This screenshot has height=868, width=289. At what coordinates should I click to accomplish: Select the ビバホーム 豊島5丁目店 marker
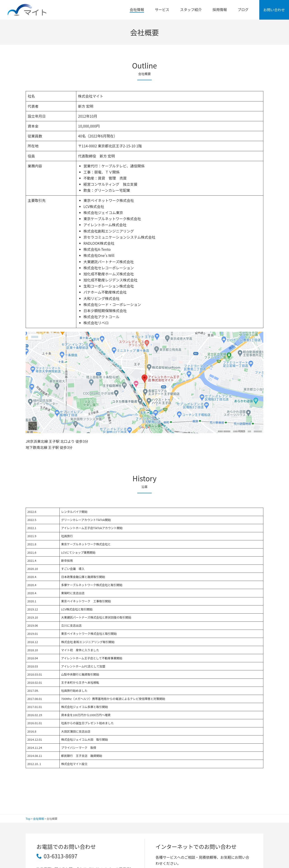click(224, 339)
